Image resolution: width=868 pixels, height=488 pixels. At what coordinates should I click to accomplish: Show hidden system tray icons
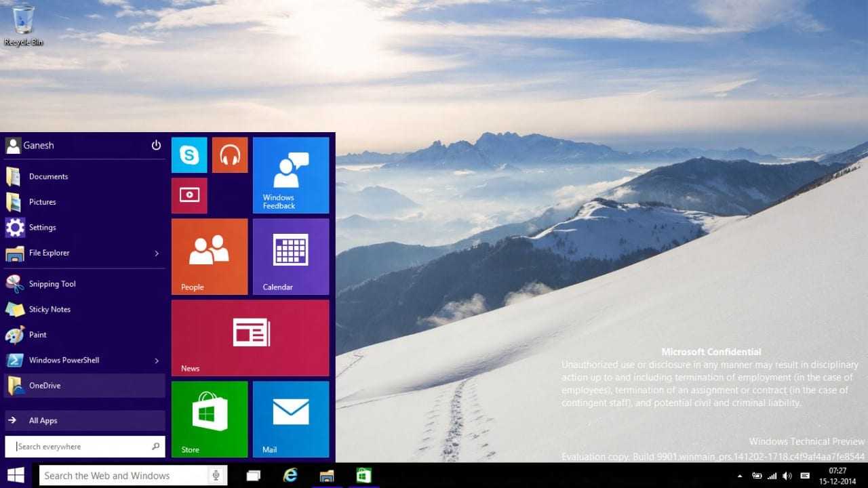[x=740, y=476]
